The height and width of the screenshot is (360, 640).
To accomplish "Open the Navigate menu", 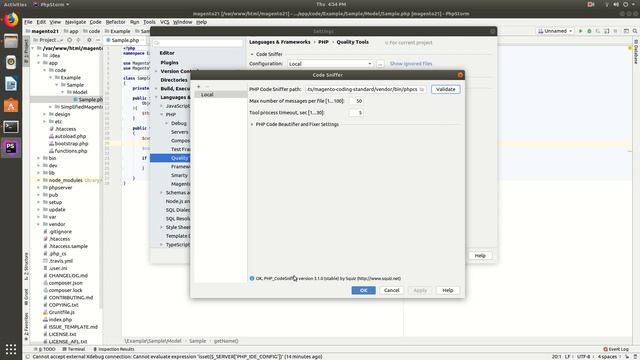I will tap(76, 22).
